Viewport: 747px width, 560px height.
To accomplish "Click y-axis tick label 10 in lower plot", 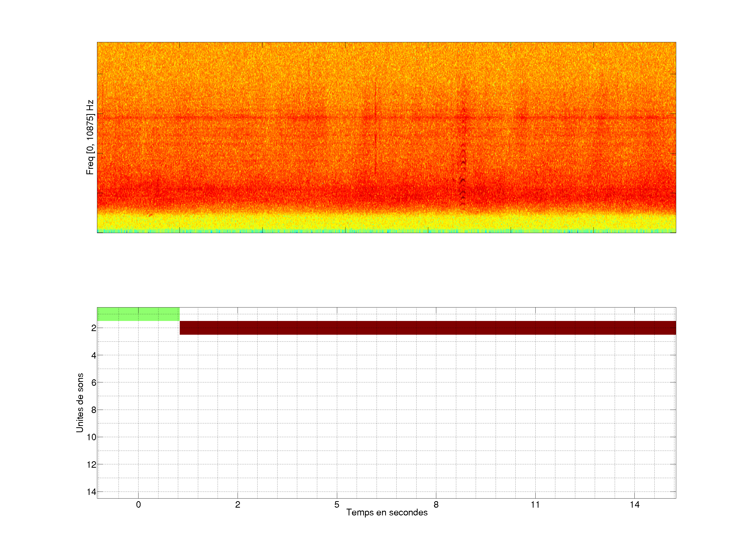I will [92, 437].
